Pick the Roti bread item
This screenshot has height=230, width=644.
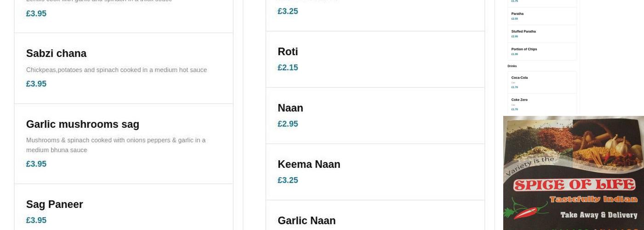(x=287, y=52)
